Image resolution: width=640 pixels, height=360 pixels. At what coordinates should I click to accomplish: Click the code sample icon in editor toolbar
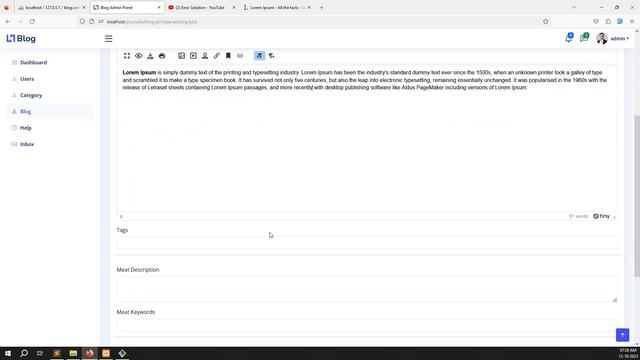coord(240,56)
